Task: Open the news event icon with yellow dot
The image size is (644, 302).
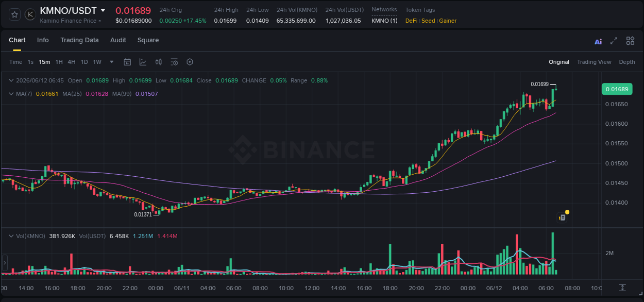Action: 563,217
